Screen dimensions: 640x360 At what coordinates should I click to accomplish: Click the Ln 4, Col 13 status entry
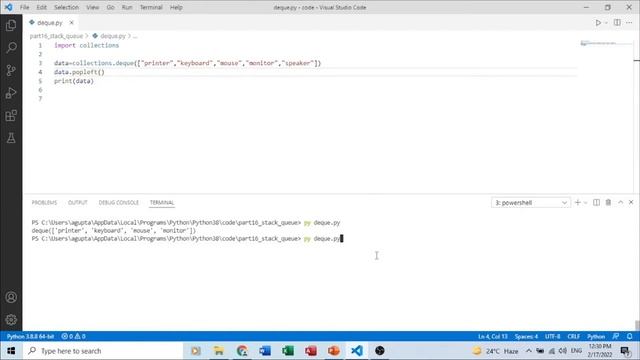pyautogui.click(x=493, y=337)
